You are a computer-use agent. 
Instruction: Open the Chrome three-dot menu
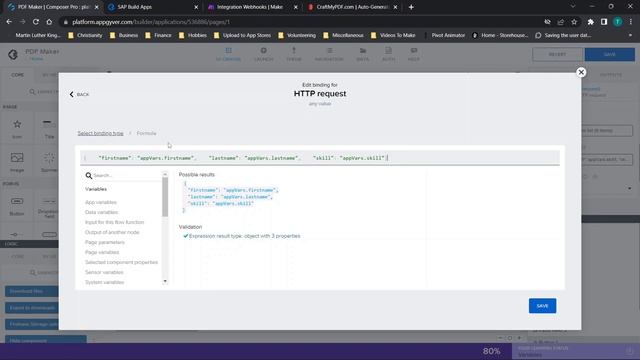click(631, 22)
